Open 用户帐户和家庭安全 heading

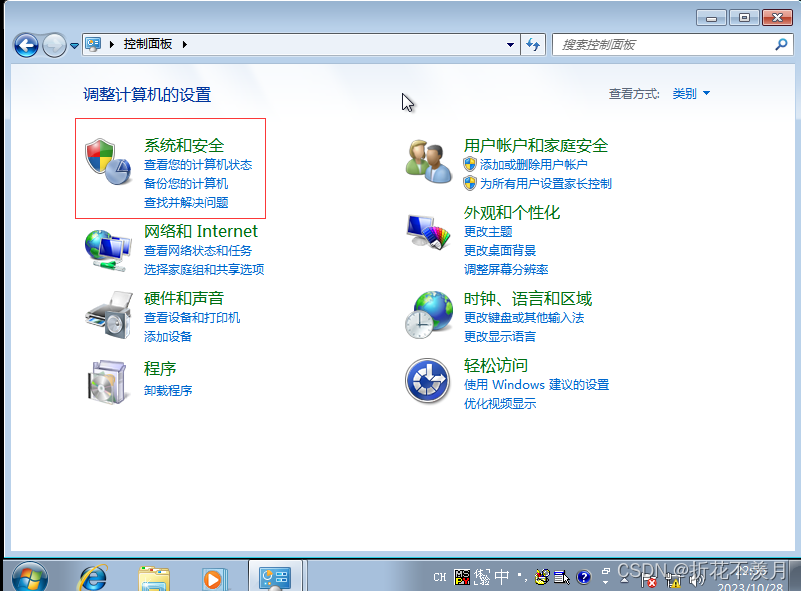coord(536,146)
